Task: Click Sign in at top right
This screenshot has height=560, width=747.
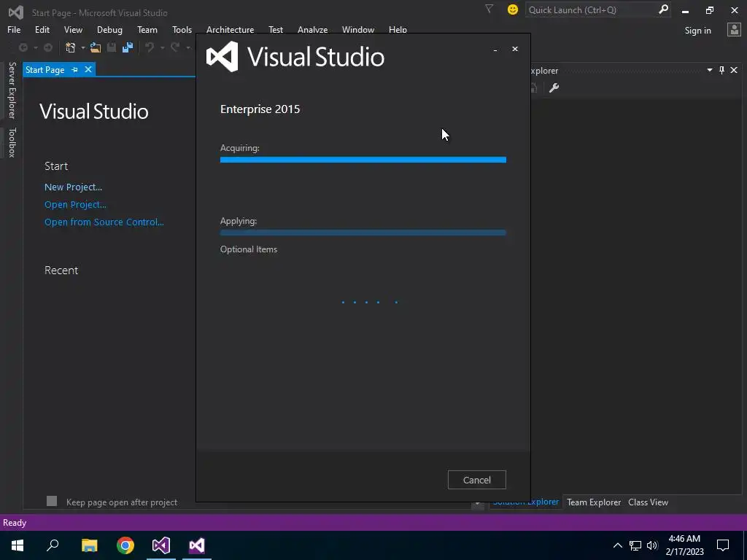Action: click(x=698, y=31)
